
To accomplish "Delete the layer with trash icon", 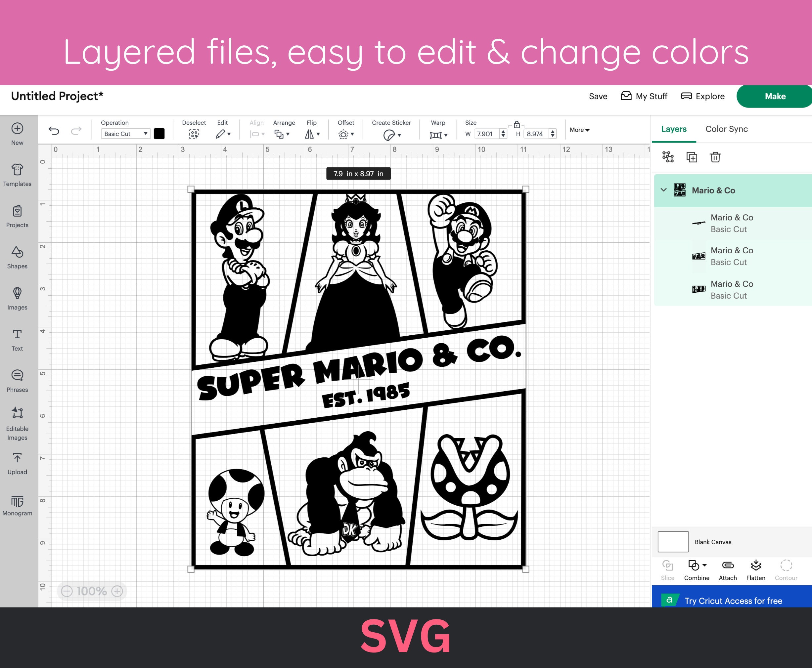I will click(715, 157).
